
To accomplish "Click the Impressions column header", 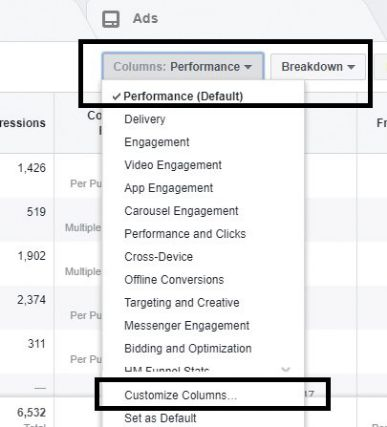I will [23, 123].
